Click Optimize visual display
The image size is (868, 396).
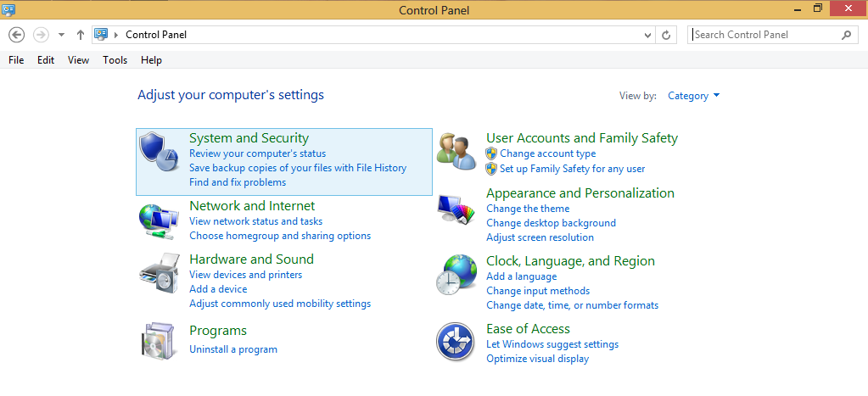click(538, 359)
